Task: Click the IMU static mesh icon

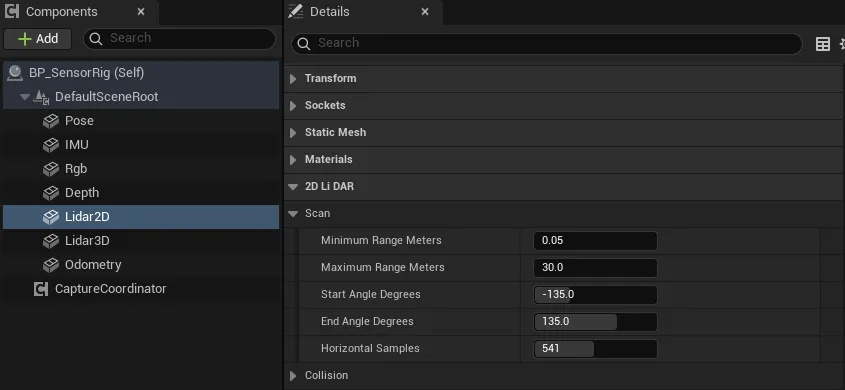Action: click(x=51, y=145)
